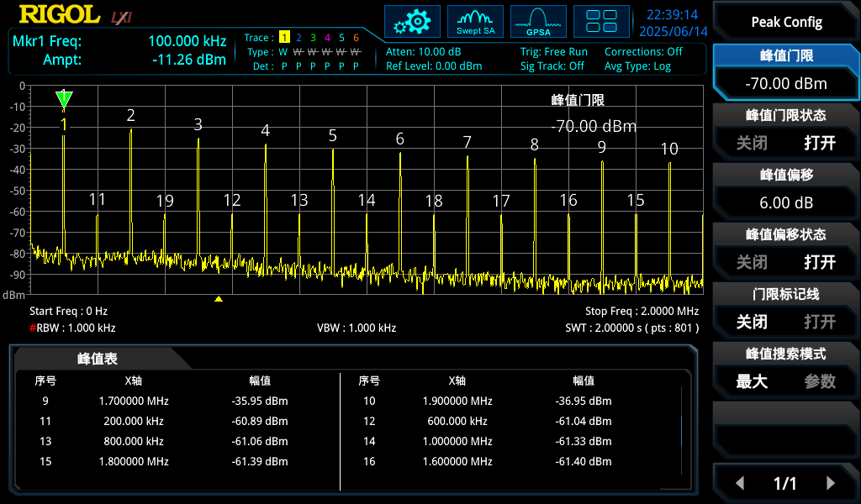Select trace 5 cyan number
This screenshot has height=504, width=861.
[x=341, y=37]
